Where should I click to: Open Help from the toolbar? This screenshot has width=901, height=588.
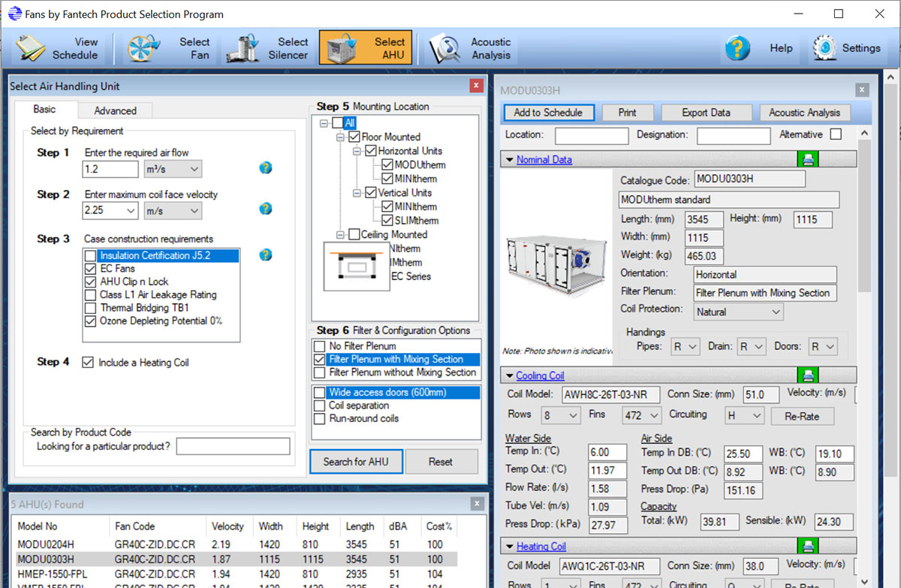click(759, 48)
